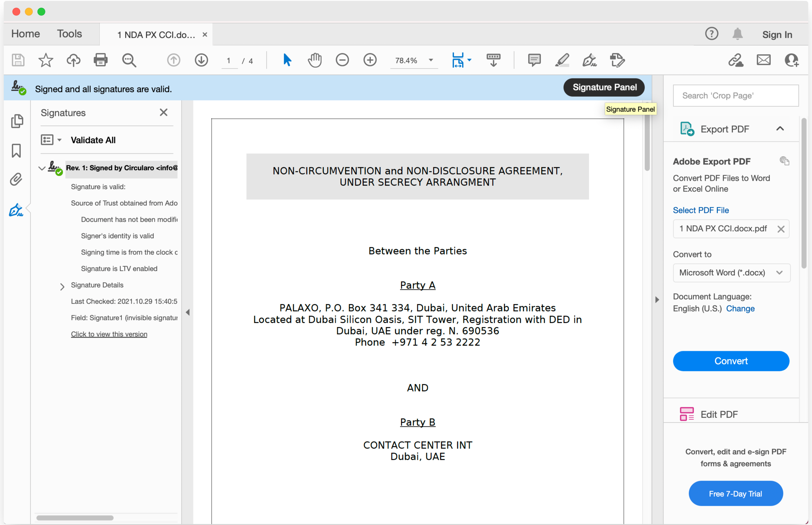Click the 'Click to view this version' link

109,334
